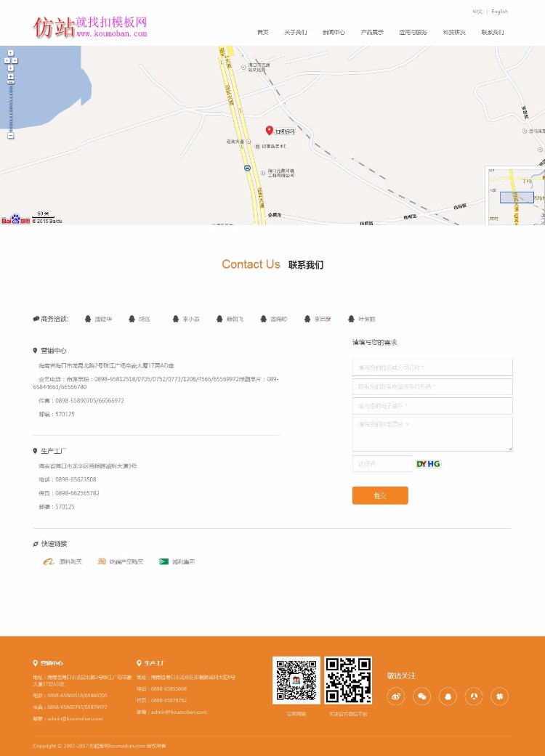Viewport: 545px width, 756px height.
Task: Select the red location marker on map
Action: coord(269,130)
